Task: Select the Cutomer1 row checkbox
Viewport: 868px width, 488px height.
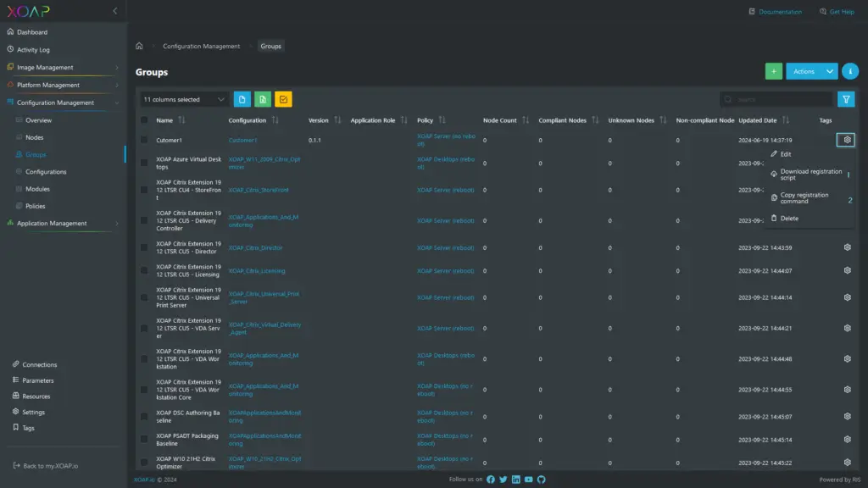Action: [x=144, y=140]
